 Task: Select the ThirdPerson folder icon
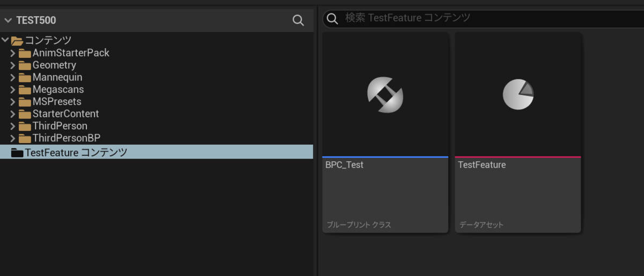pyautogui.click(x=25, y=126)
